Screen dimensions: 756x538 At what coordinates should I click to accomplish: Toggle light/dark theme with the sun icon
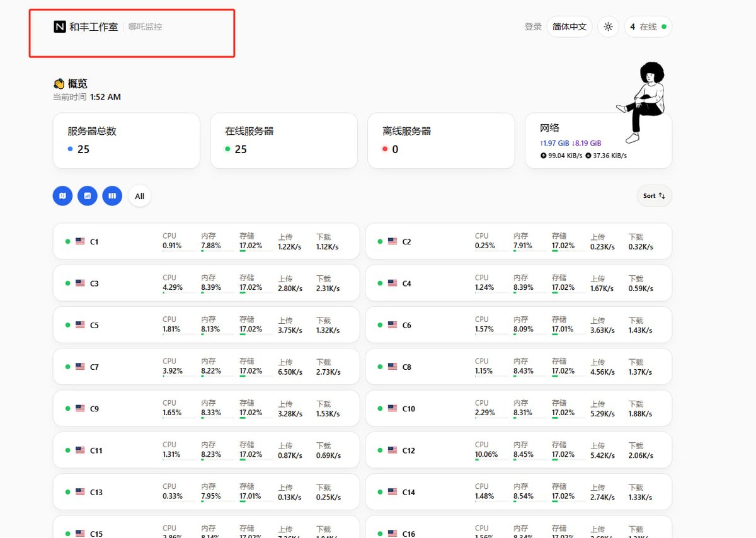[607, 26]
